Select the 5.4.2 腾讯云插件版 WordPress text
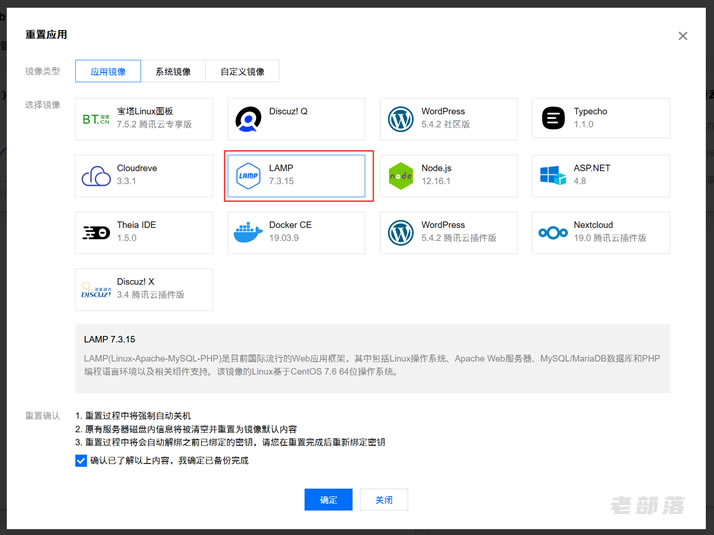 click(x=459, y=238)
